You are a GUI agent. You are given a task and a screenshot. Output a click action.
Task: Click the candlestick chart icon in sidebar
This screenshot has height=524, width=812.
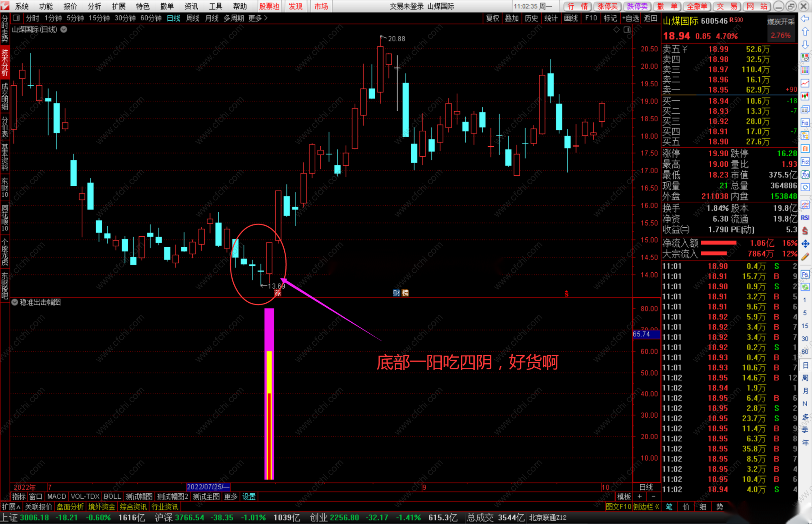click(x=805, y=97)
